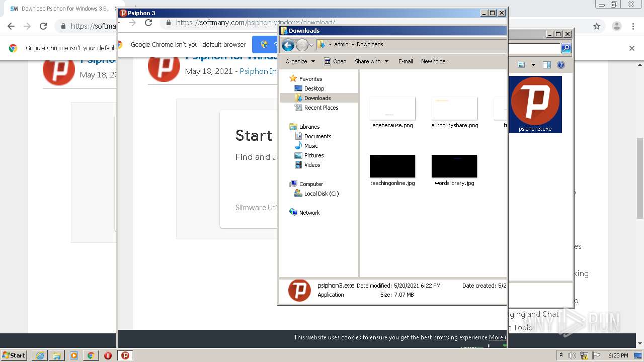Click Downloads segment in address breadcrumb
The image size is (644, 362).
point(370,44)
